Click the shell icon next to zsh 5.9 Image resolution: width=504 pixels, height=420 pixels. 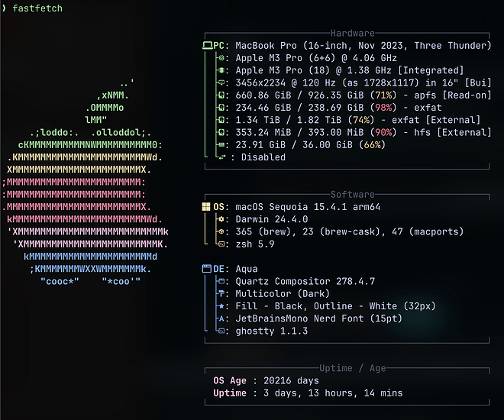[x=221, y=244]
